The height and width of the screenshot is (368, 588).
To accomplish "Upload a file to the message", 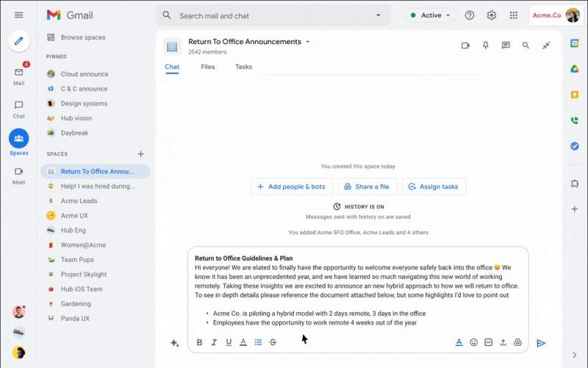I will pyautogui.click(x=503, y=342).
